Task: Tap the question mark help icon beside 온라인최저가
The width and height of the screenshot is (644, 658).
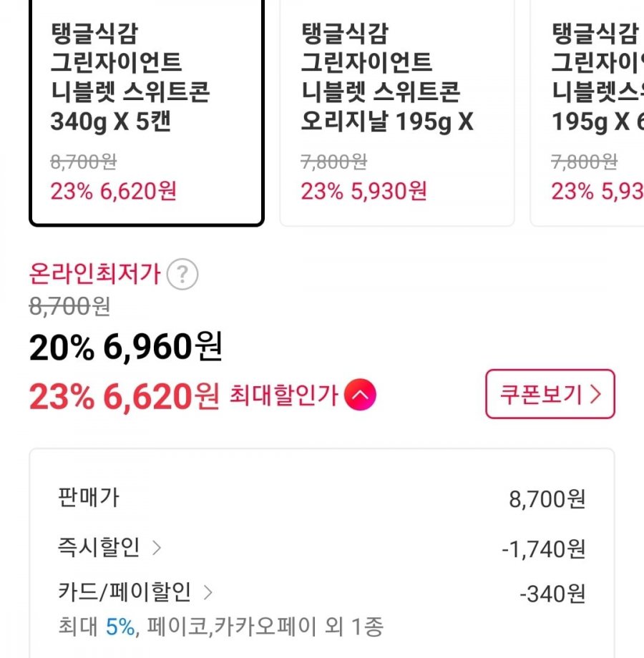Action: point(182,274)
